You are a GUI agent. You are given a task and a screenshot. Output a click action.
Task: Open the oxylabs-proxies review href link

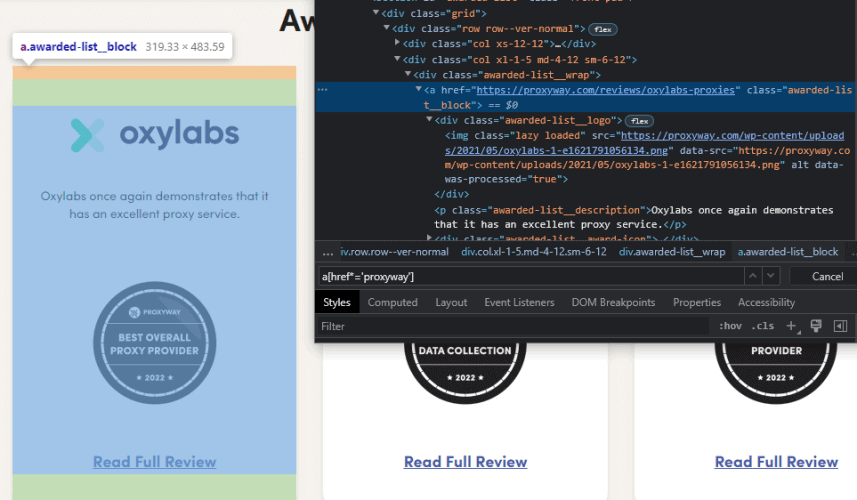(606, 90)
